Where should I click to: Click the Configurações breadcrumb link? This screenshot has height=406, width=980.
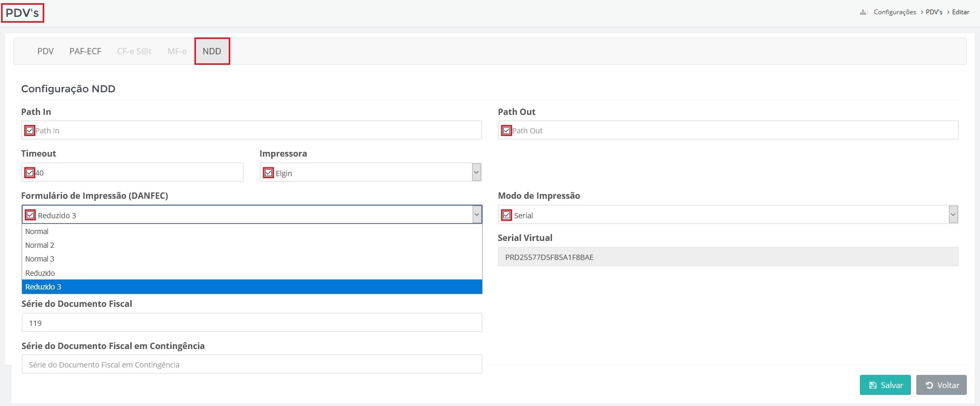coord(895,12)
